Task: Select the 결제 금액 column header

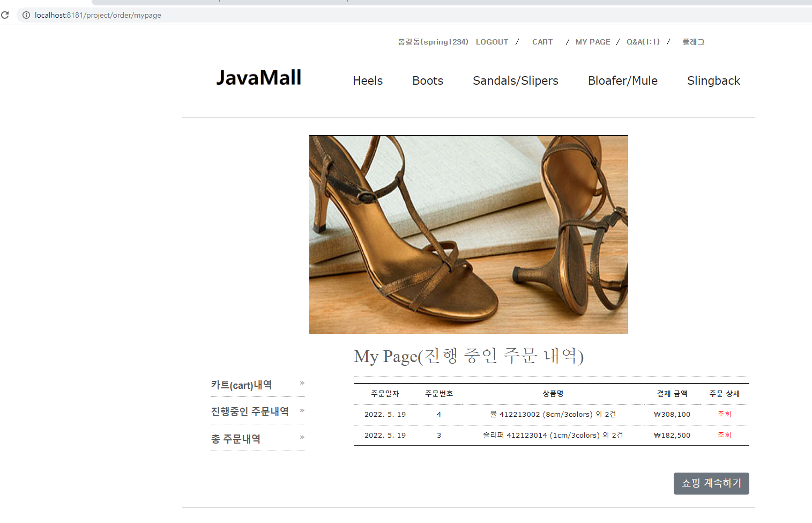Action: pos(672,393)
